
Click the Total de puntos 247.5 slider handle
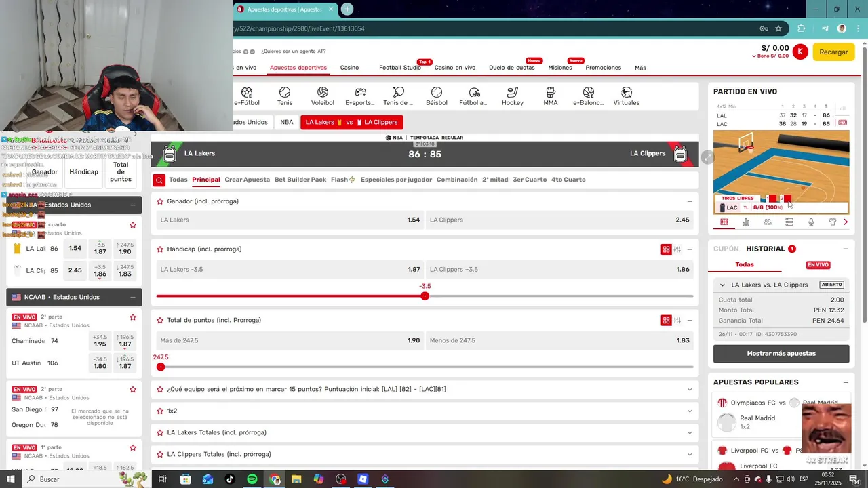tap(161, 367)
